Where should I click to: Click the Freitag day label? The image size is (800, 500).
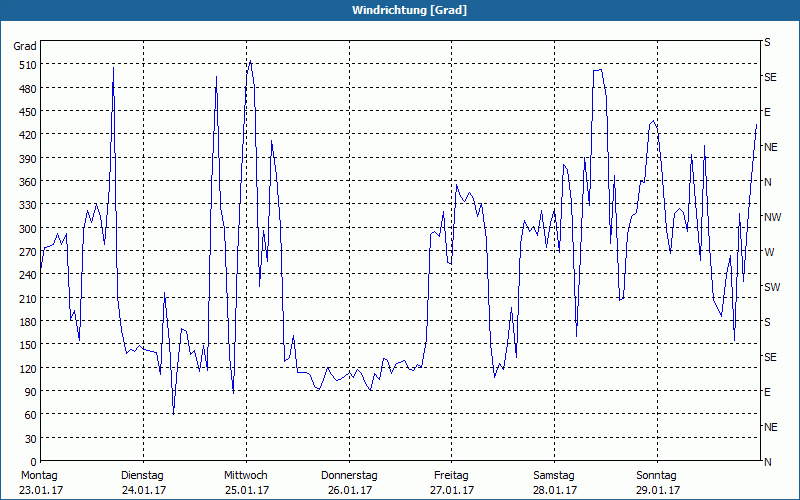[x=451, y=476]
